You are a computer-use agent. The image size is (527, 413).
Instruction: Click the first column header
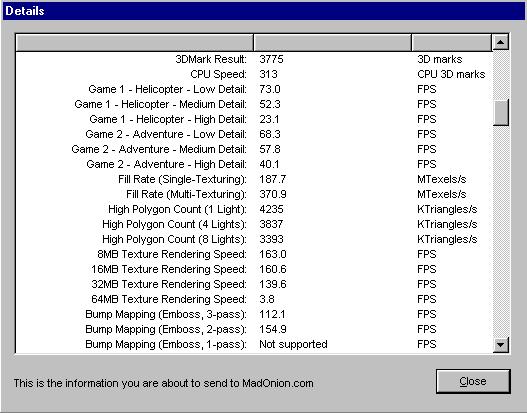tap(134, 42)
